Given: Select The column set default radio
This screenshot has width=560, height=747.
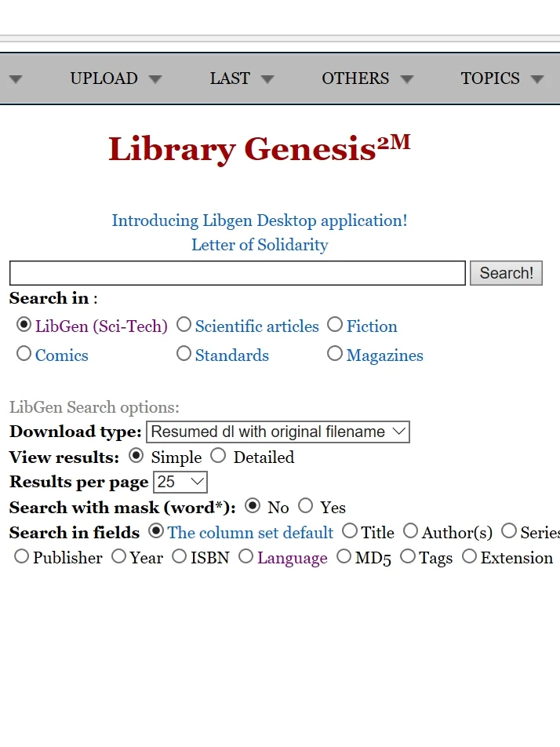Looking at the screenshot, I should pos(156,530).
